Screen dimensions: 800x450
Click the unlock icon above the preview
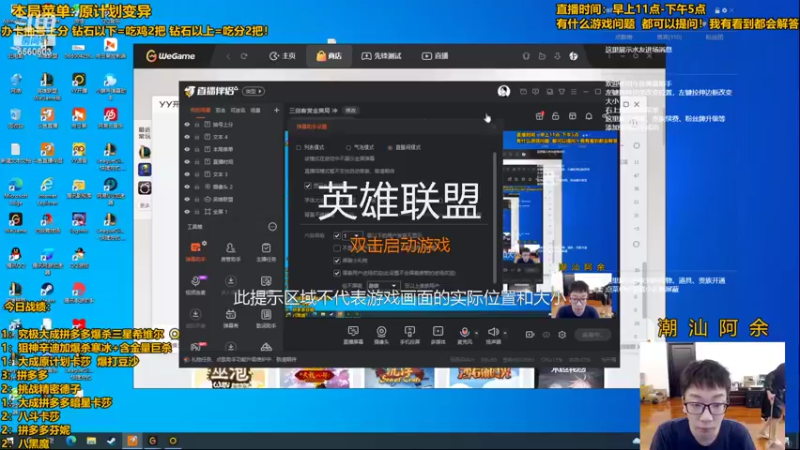tap(556, 116)
